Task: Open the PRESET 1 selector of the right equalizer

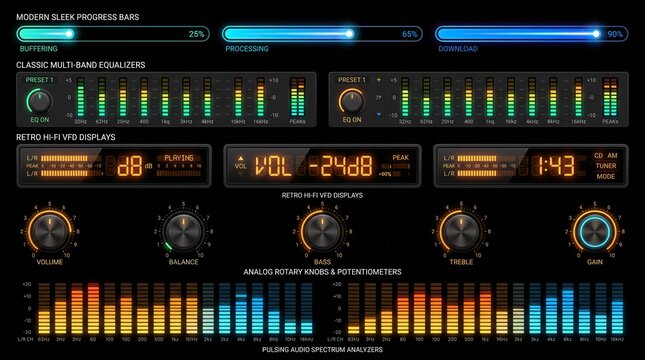Action: click(x=352, y=80)
